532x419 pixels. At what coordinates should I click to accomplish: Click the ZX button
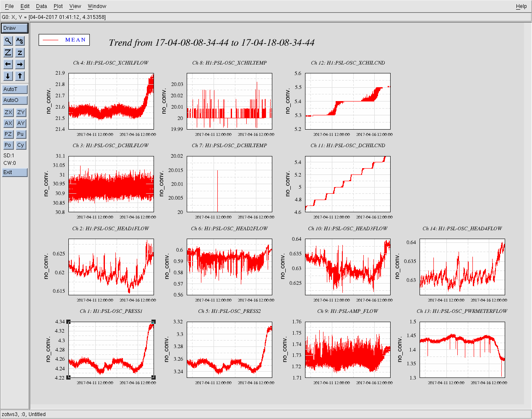point(8,112)
